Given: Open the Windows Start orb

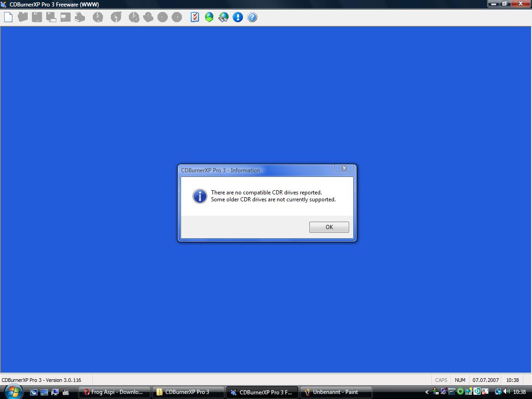Looking at the screenshot, I should coord(13,392).
